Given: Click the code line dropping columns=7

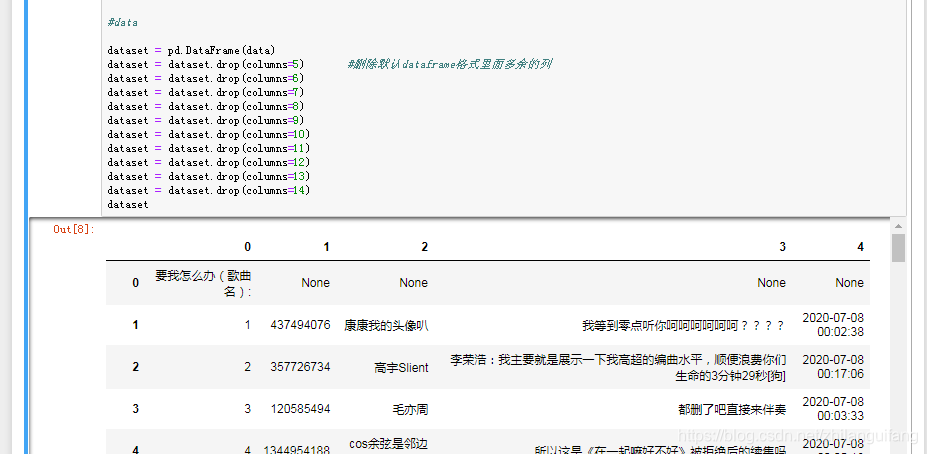Looking at the screenshot, I should coord(206,92).
